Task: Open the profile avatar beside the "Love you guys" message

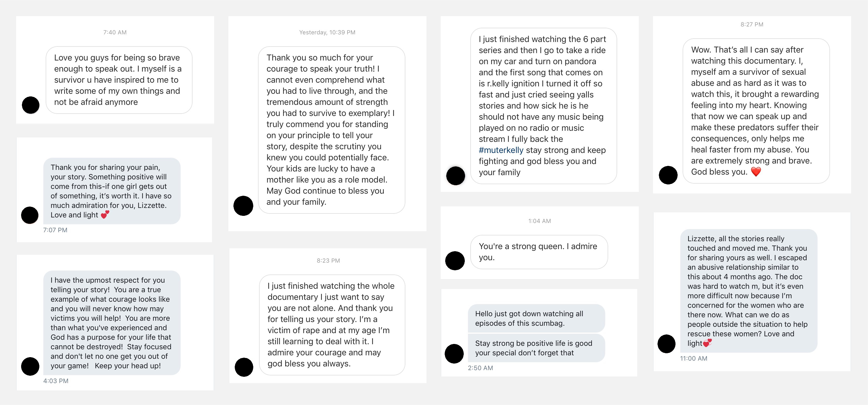Action: [x=30, y=105]
